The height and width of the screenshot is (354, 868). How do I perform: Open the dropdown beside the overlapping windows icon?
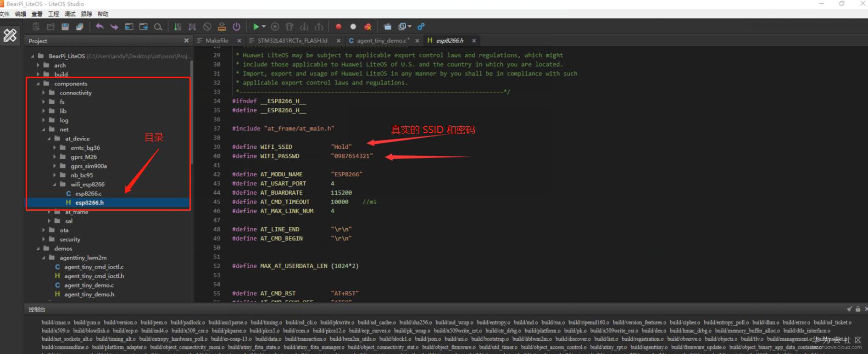pos(410,27)
